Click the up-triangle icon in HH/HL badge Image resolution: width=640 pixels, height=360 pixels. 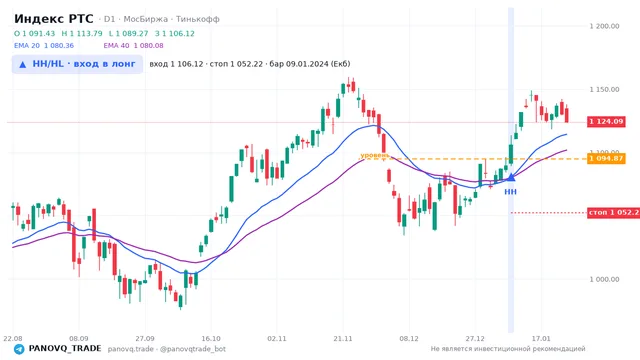(23, 64)
